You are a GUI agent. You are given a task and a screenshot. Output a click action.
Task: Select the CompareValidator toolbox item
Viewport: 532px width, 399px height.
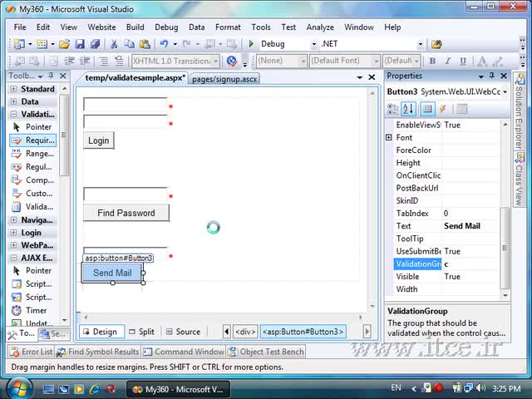click(33, 180)
